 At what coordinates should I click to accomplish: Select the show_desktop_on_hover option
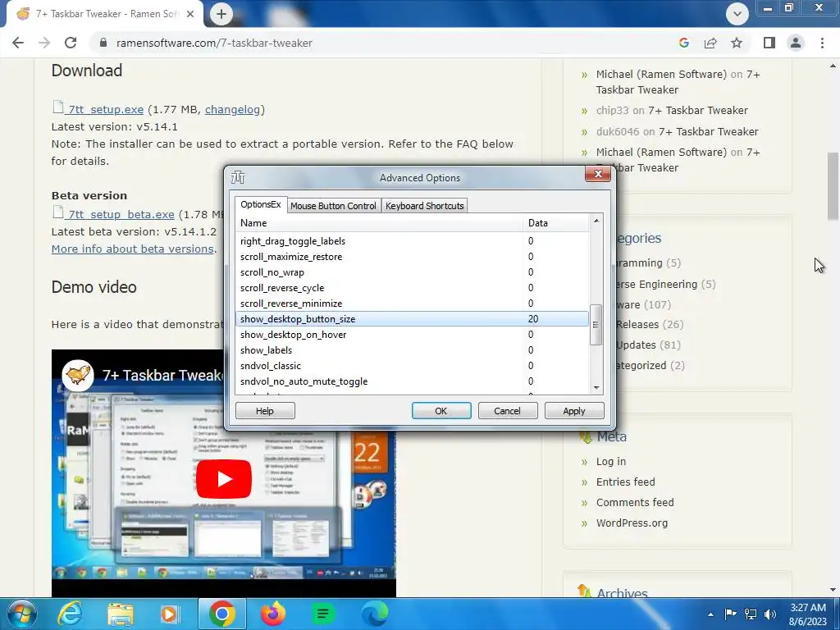click(x=412, y=335)
